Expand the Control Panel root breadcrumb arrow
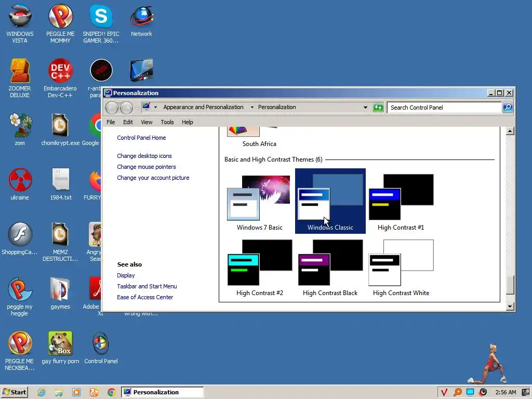The height and width of the screenshot is (399, 532). pyautogui.click(x=155, y=107)
